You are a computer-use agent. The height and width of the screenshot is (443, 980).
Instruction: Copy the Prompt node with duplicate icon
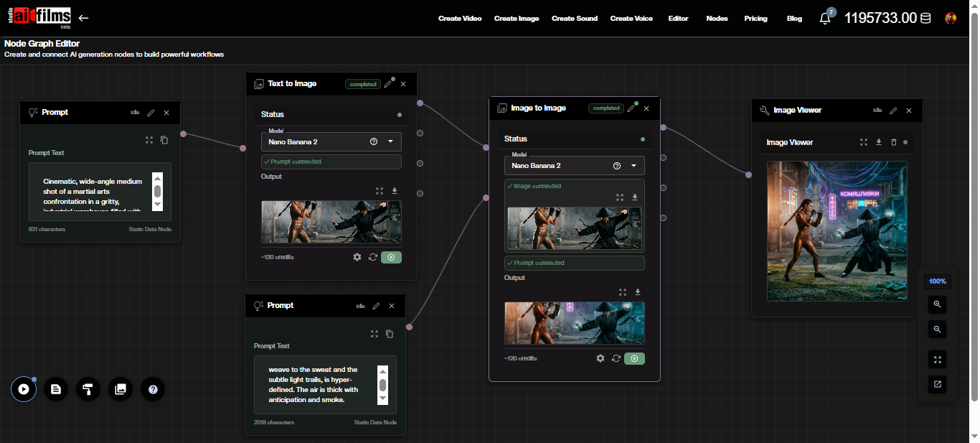(164, 140)
